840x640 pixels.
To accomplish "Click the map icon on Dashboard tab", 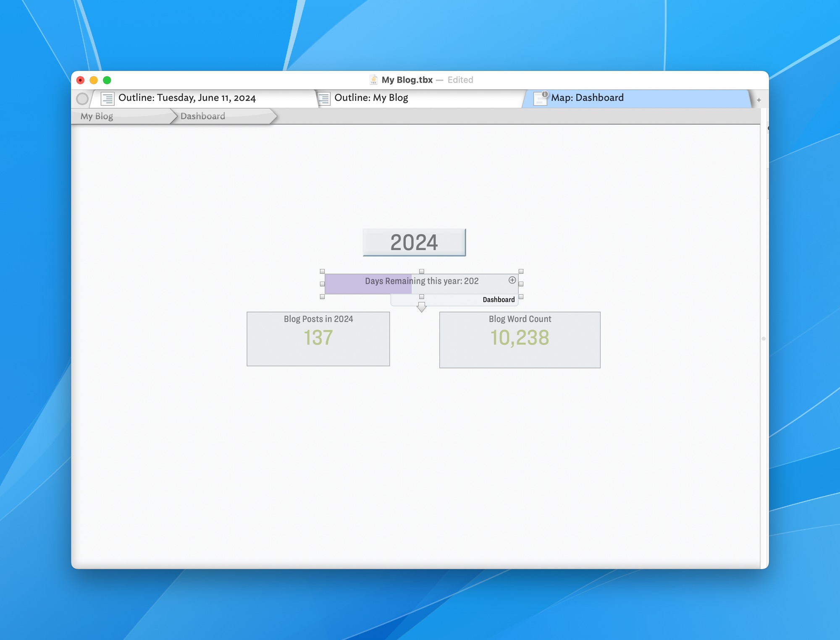I will pyautogui.click(x=540, y=98).
